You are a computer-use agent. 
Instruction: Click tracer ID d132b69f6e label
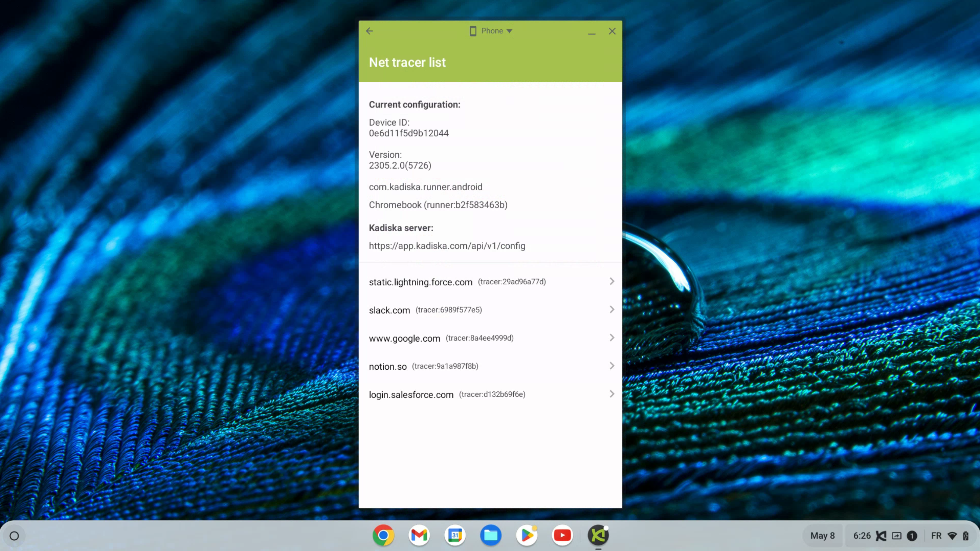(492, 395)
